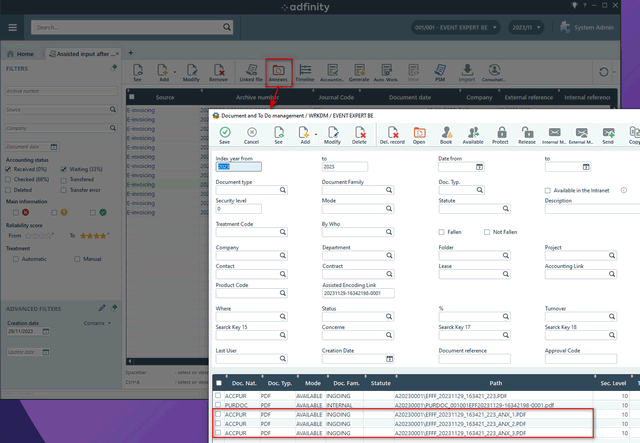Open the Linked file tool
This screenshot has height=443, width=640.
(250, 72)
